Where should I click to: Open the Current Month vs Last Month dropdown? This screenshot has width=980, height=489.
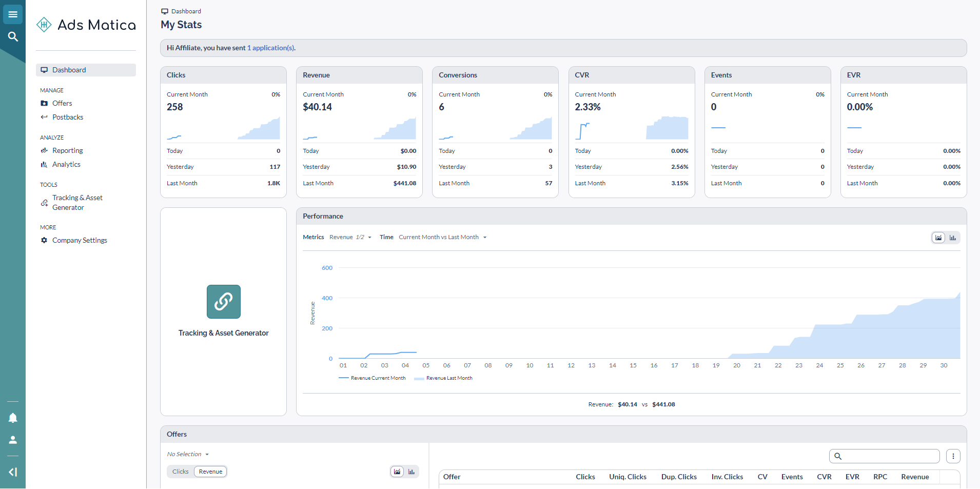[x=442, y=237]
